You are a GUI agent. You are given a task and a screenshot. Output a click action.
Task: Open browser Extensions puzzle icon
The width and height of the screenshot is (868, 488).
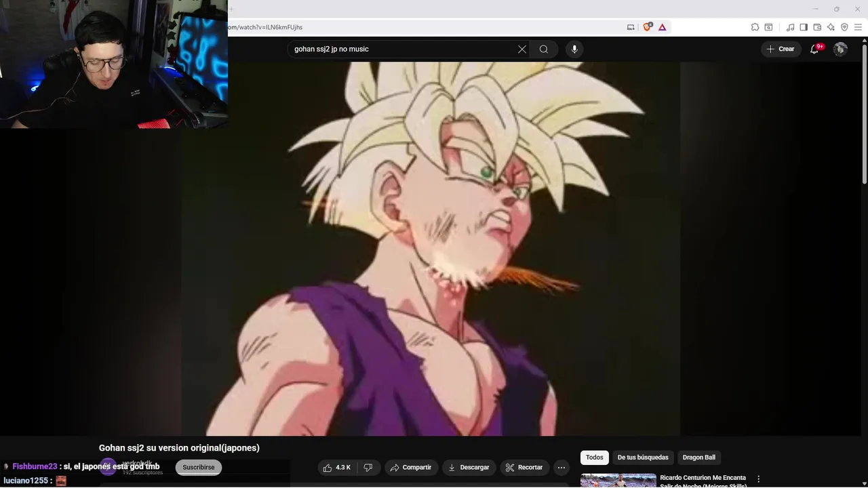(x=755, y=27)
